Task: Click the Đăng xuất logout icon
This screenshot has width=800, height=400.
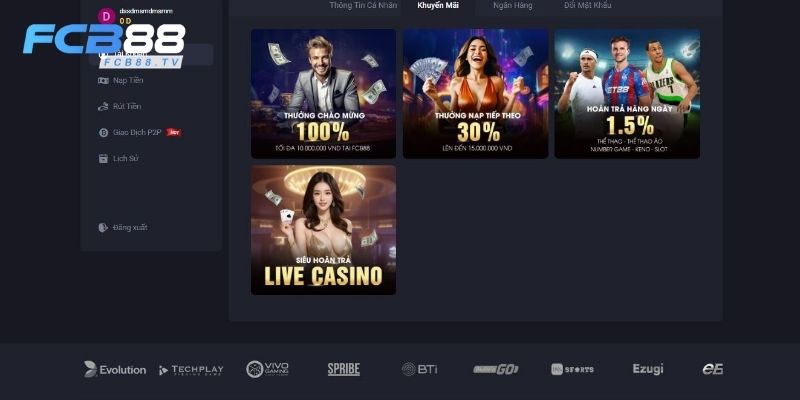Action: tap(103, 227)
